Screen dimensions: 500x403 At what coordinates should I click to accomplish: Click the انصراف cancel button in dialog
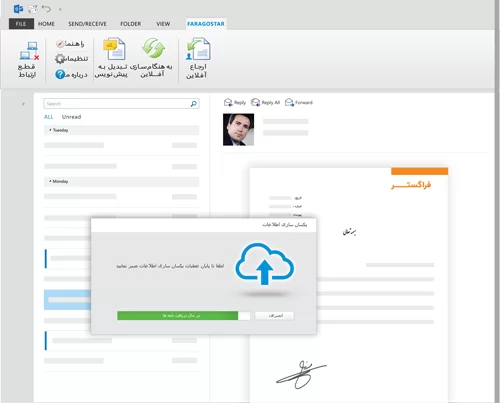pyautogui.click(x=275, y=316)
